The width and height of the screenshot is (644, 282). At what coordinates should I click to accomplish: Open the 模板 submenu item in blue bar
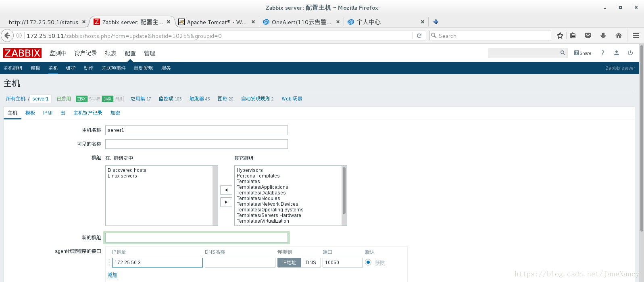tap(35, 68)
